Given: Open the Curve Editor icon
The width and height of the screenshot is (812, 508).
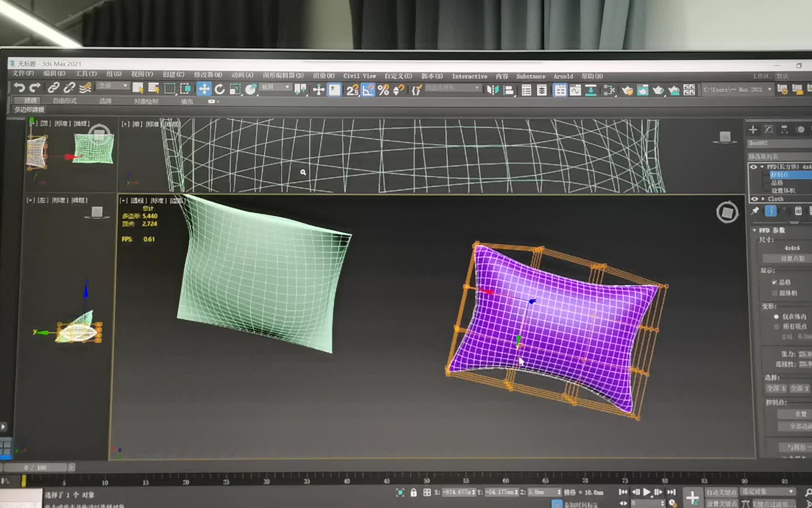Looking at the screenshot, I should (x=575, y=90).
